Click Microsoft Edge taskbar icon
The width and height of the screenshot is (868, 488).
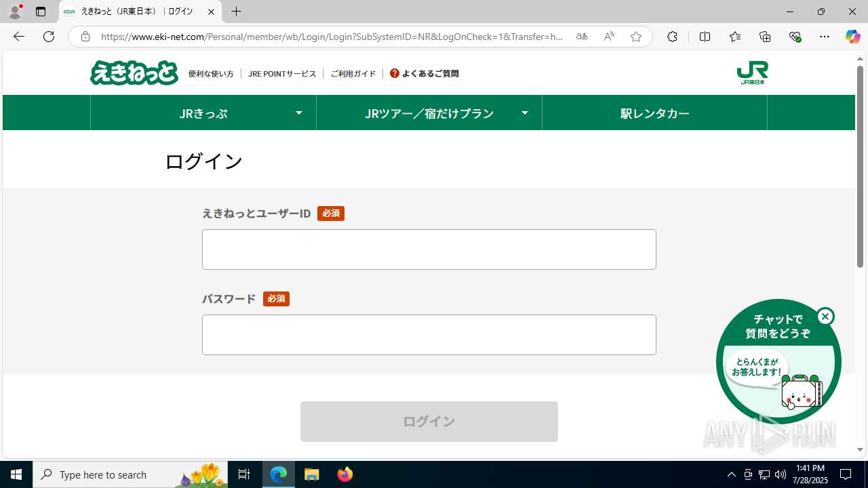(279, 474)
